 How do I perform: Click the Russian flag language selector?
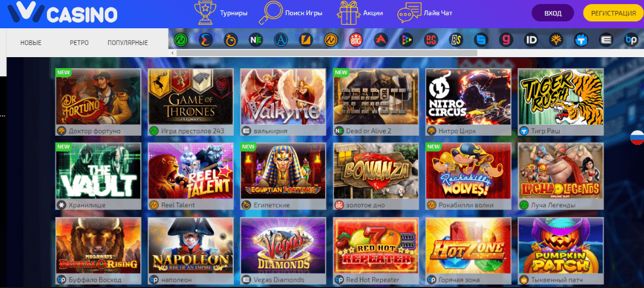click(637, 137)
